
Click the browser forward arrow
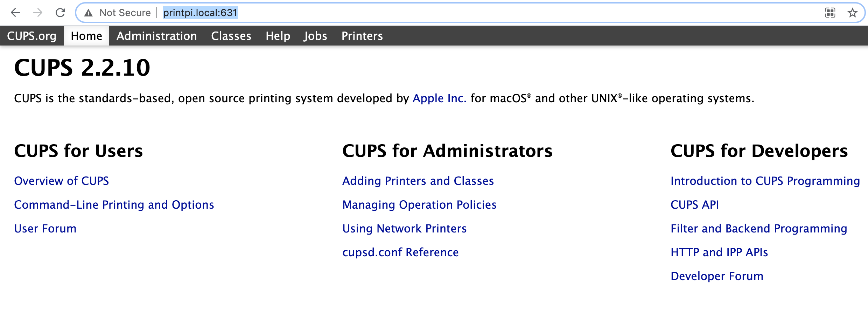pos(38,13)
